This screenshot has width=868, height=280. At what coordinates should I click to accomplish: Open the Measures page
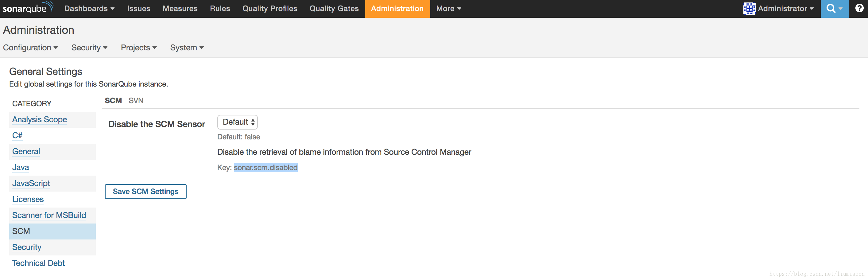pyautogui.click(x=180, y=8)
